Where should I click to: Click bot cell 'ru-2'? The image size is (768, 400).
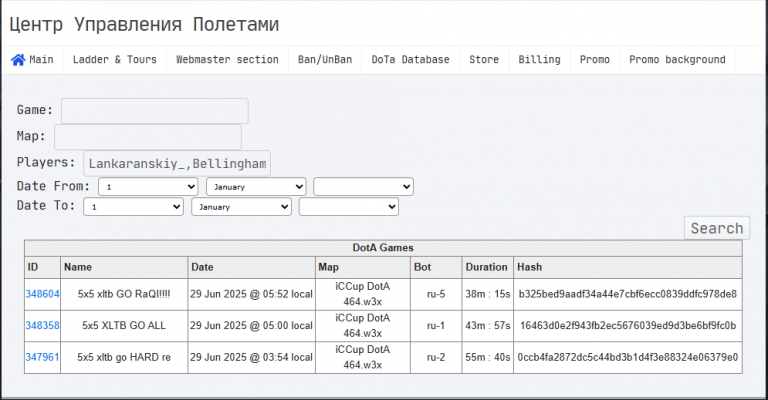click(x=436, y=357)
